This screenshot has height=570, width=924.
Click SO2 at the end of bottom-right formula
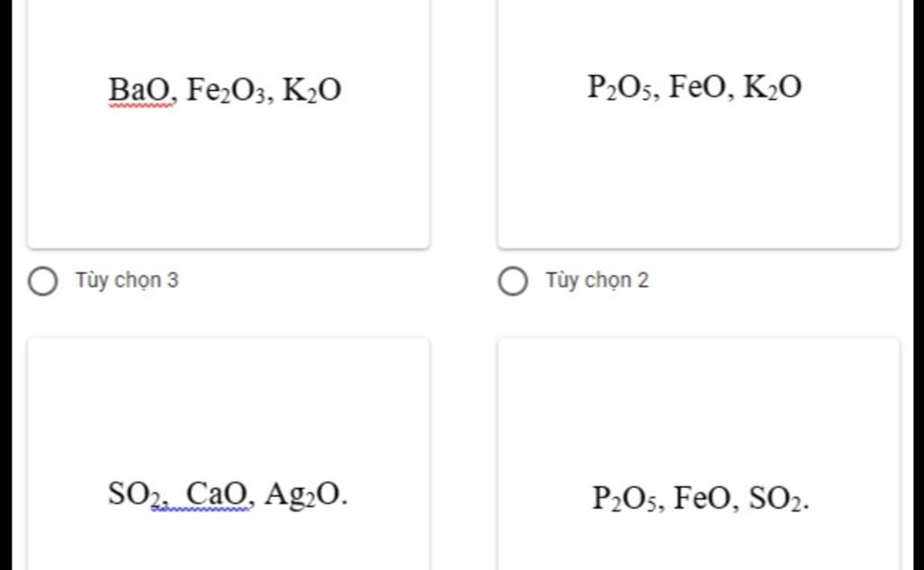pyautogui.click(x=777, y=498)
